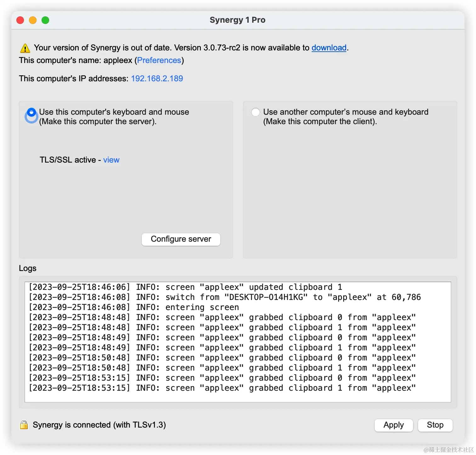The image size is (476, 455).
Task: Click the 18:53:15 grabbed clipboard 1 log line
Action: click(x=222, y=388)
